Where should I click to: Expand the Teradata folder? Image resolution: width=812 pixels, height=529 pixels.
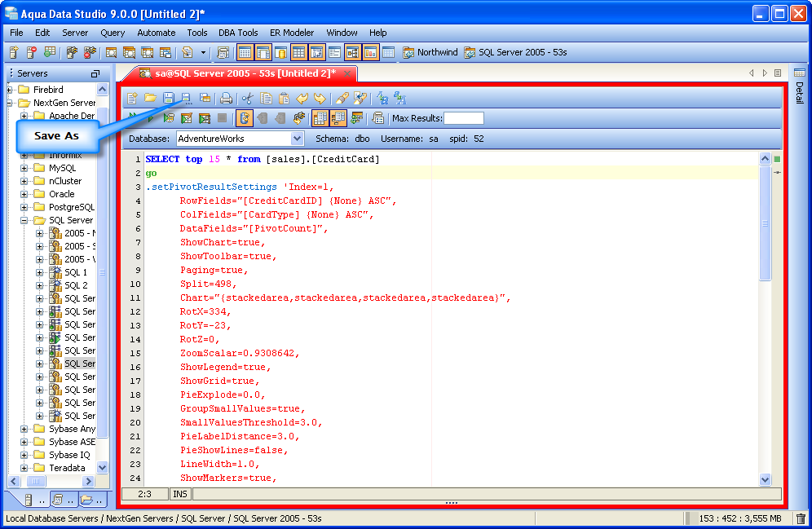click(x=24, y=468)
